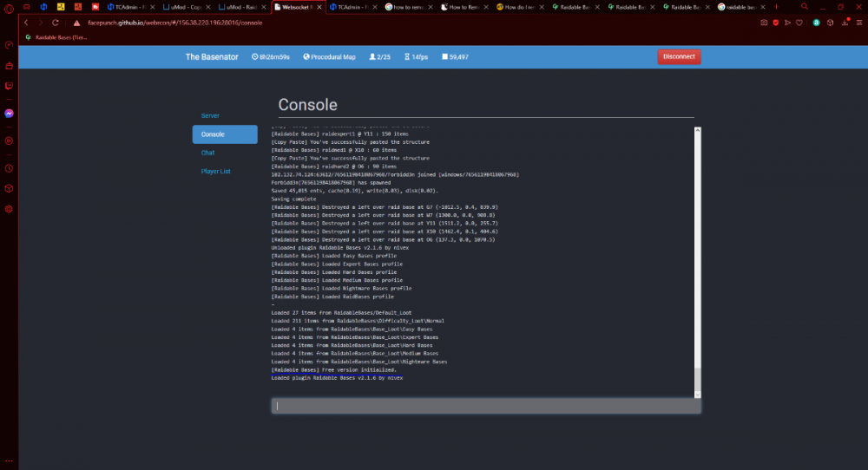Go back using the back arrow
Viewport: 868px width, 470px height.
[27, 23]
